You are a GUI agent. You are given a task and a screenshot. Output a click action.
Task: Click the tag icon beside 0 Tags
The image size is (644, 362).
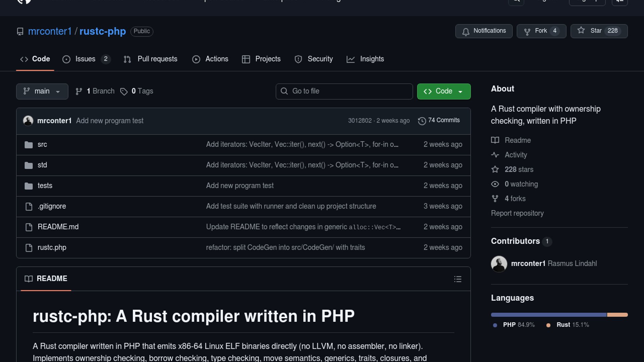point(124,92)
